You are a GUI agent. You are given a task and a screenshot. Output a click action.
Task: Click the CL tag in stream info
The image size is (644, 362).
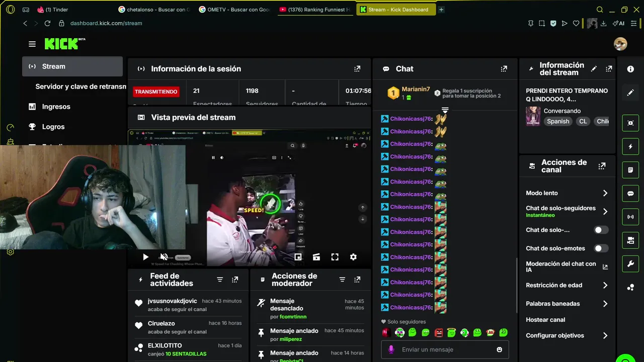point(583,121)
